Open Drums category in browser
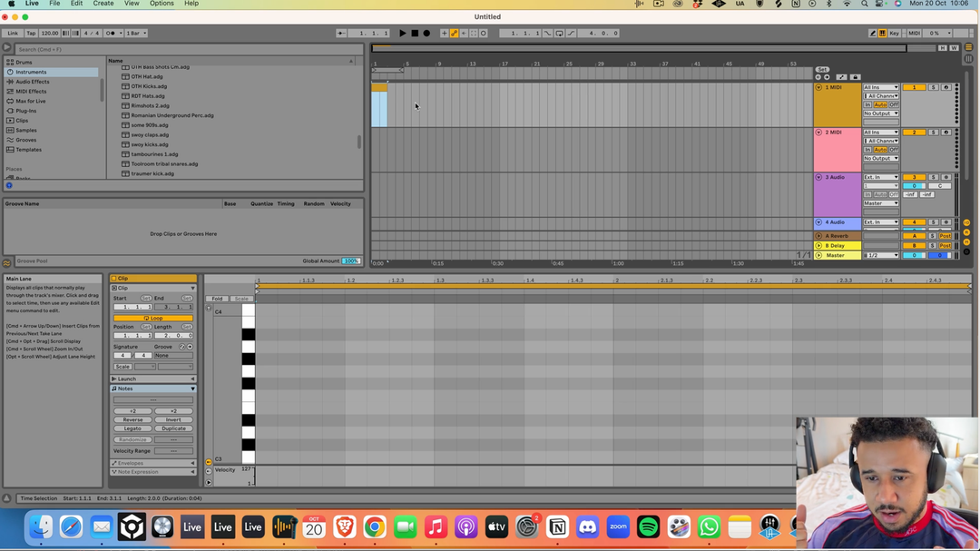Screen dimensions: 980x551 [x=24, y=63]
